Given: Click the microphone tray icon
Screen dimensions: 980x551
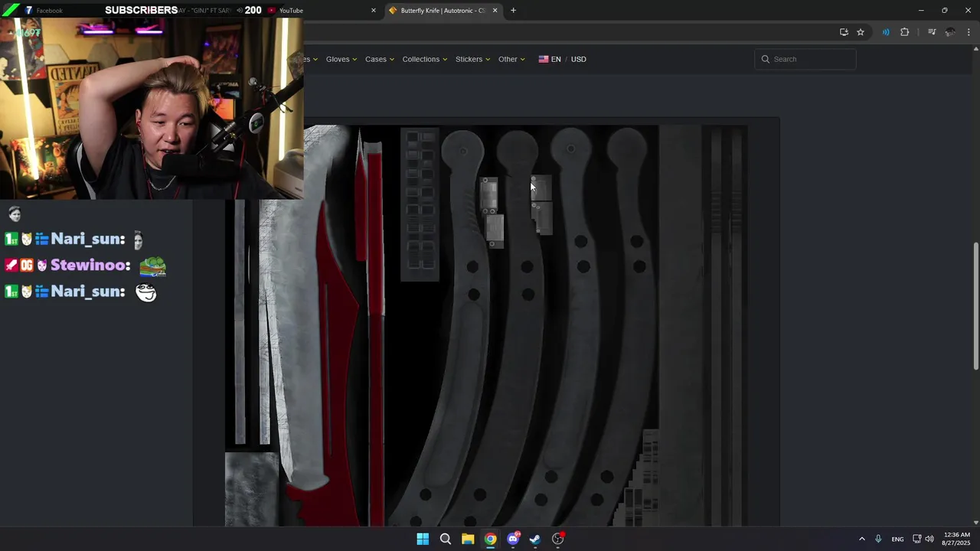Looking at the screenshot, I should [878, 539].
